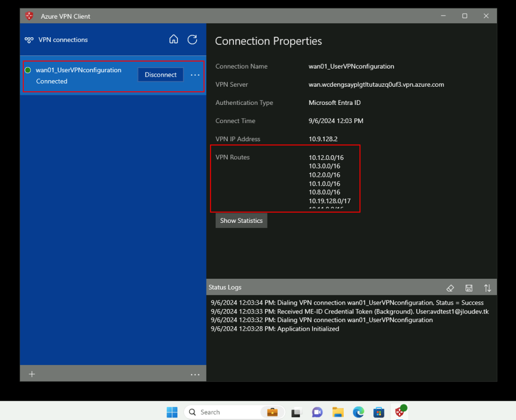Reverse status logs sort order

click(487, 288)
